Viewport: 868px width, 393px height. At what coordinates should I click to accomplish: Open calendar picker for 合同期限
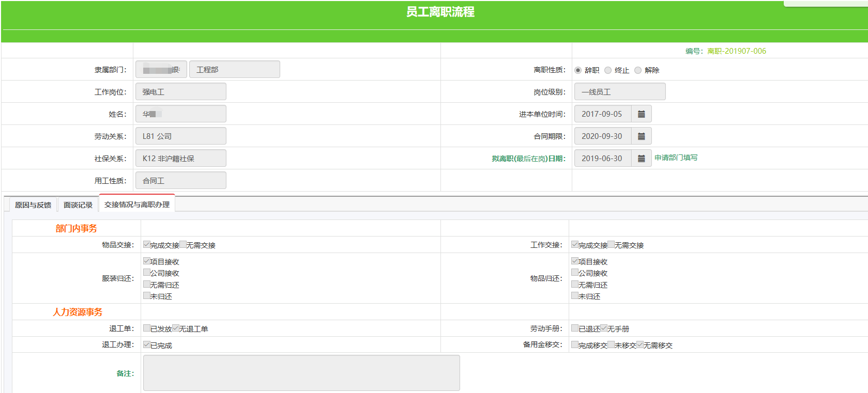point(641,136)
